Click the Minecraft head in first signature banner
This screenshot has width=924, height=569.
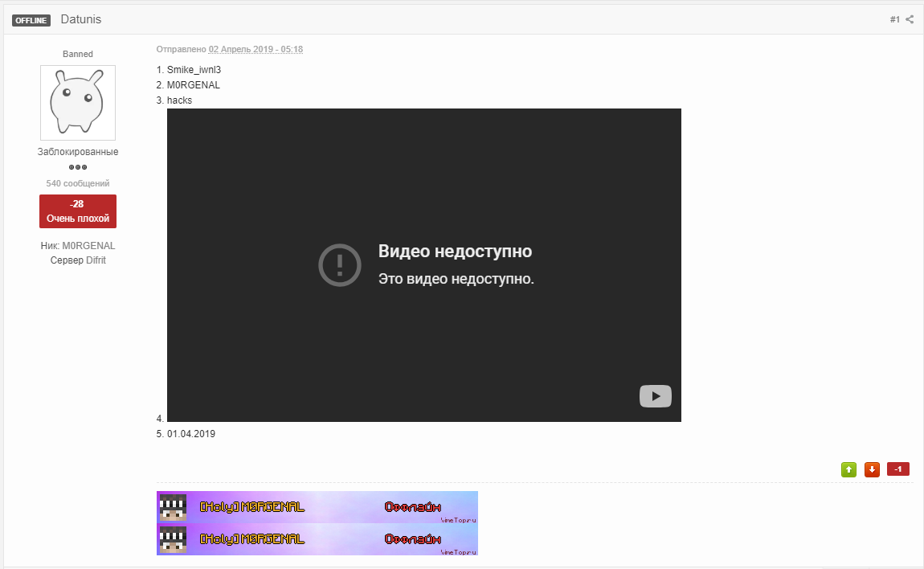click(x=172, y=507)
